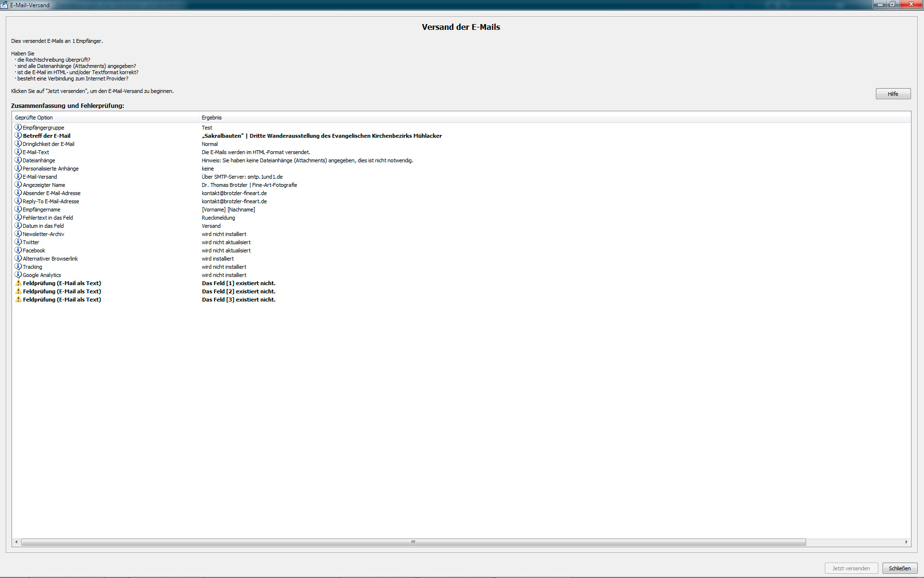Select 'Über SMTP-Server: smtp.1und1.de' text

point(242,177)
